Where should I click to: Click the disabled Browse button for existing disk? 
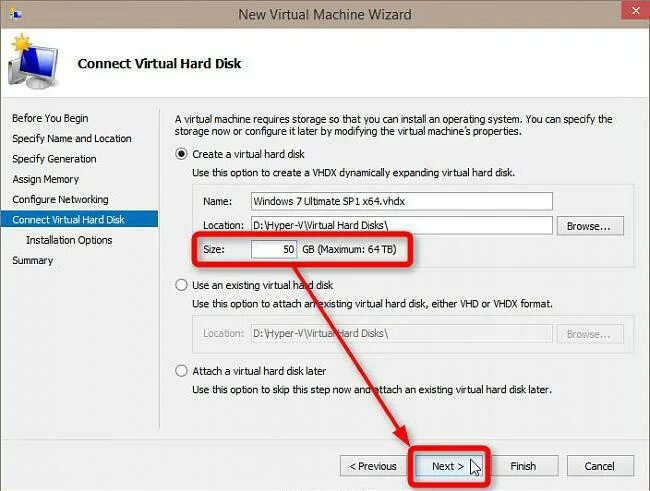[590, 334]
